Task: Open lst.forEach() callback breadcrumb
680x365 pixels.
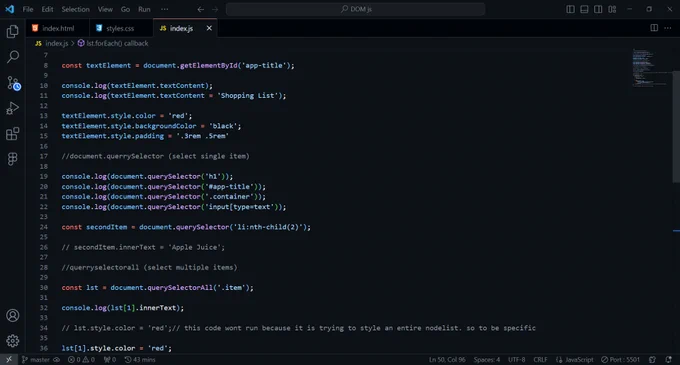Action: coord(113,43)
